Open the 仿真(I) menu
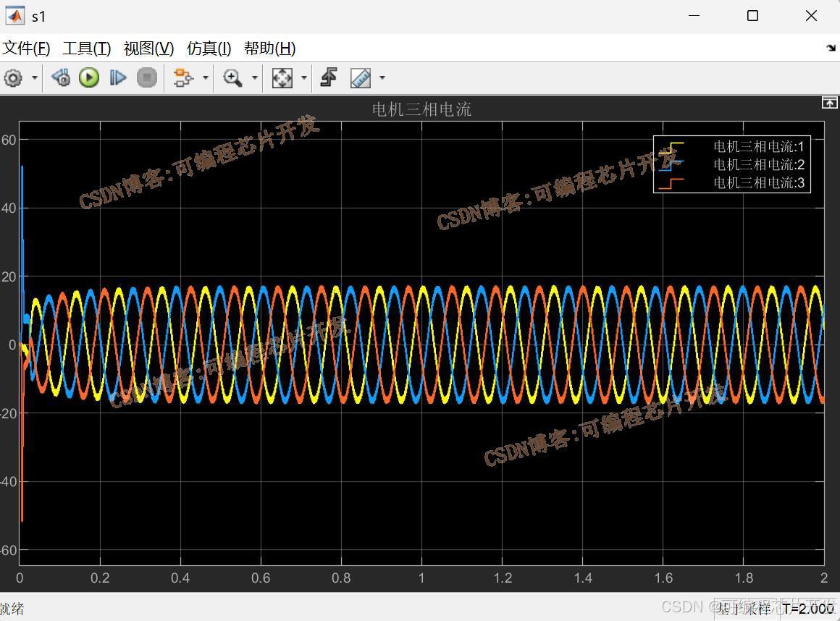Viewport: 840px width, 621px height. click(209, 48)
